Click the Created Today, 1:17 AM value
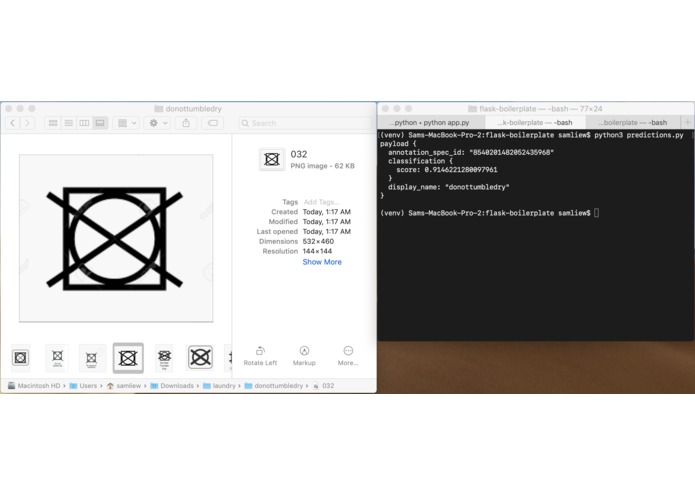Image resolution: width=695 pixels, height=494 pixels. [x=327, y=212]
